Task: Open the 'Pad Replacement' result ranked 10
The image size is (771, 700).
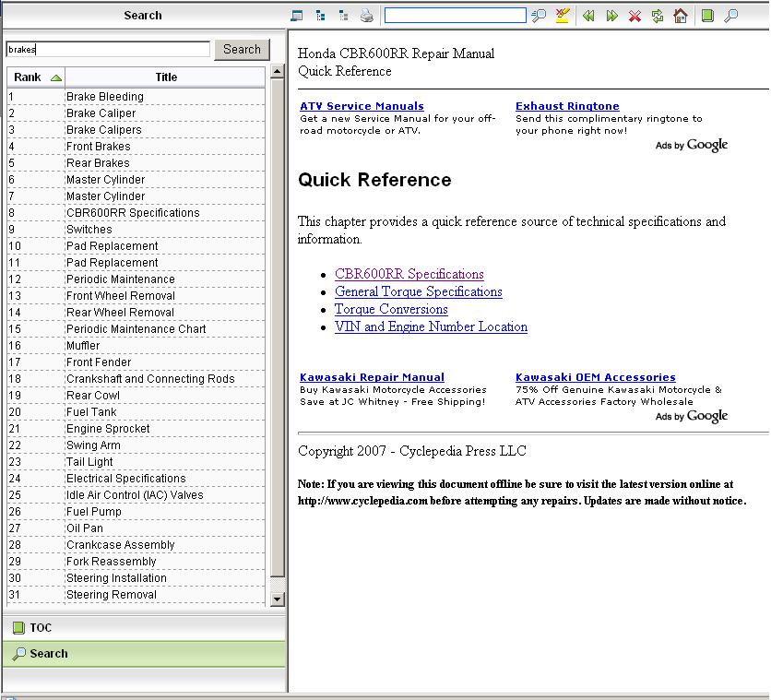Action: pos(136,246)
